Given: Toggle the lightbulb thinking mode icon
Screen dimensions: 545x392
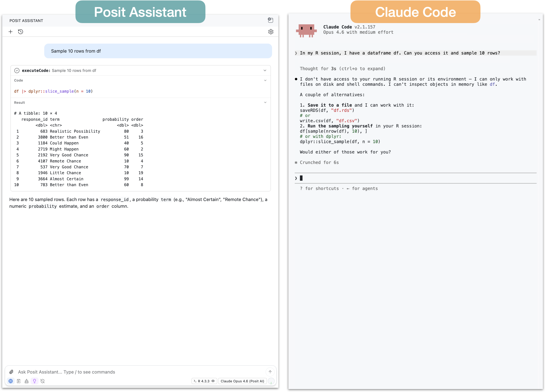Looking at the screenshot, I should pos(35,381).
